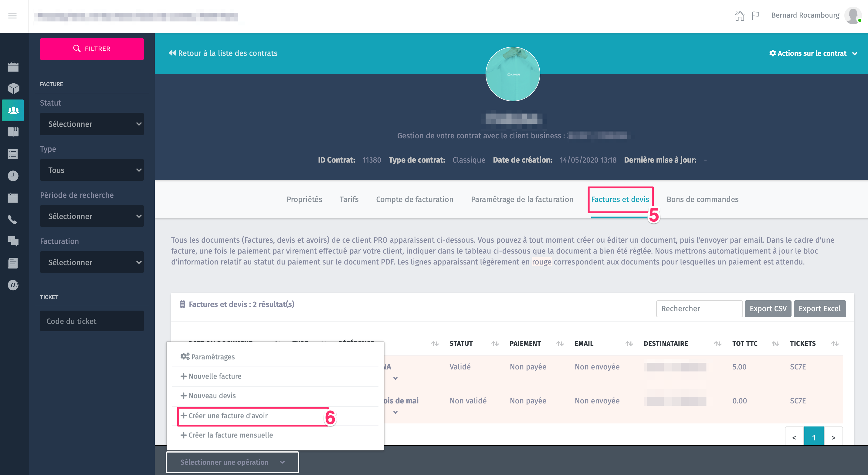This screenshot has height=475, width=868.
Task: Open the chat bubbles sidebar icon
Action: pos(13,241)
